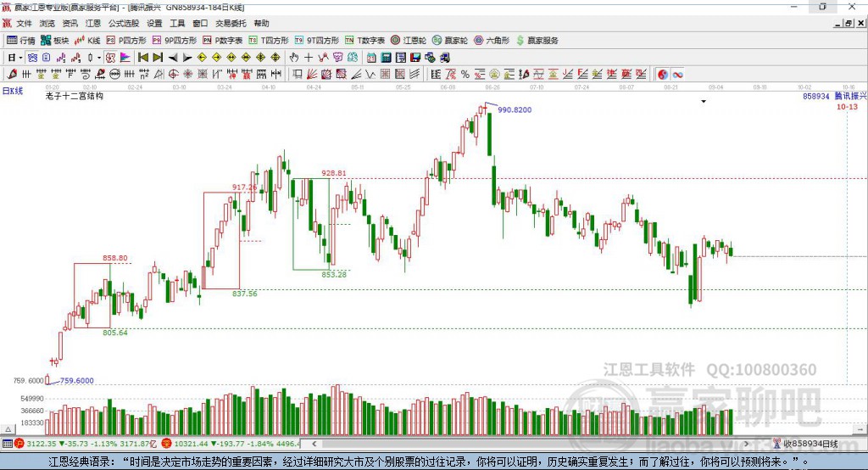This screenshot has height=470, width=868.
Task: Select the spiral drawing tool
Action: coord(86,75)
